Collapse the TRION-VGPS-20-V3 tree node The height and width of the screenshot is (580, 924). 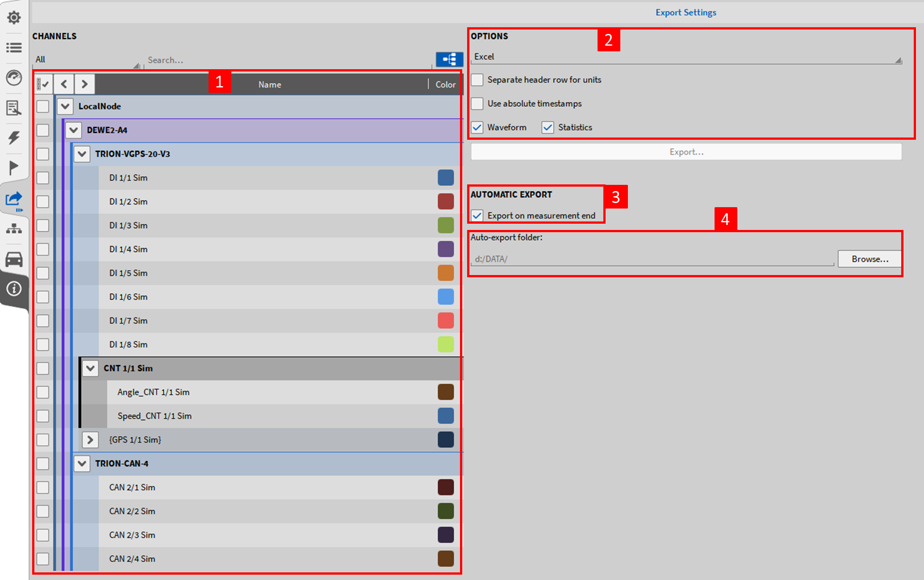(x=82, y=154)
